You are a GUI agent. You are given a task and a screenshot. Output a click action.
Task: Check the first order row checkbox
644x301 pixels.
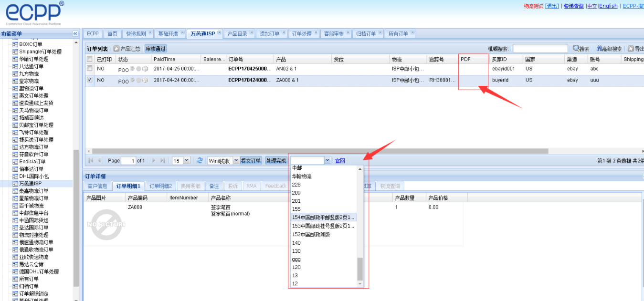(89, 69)
